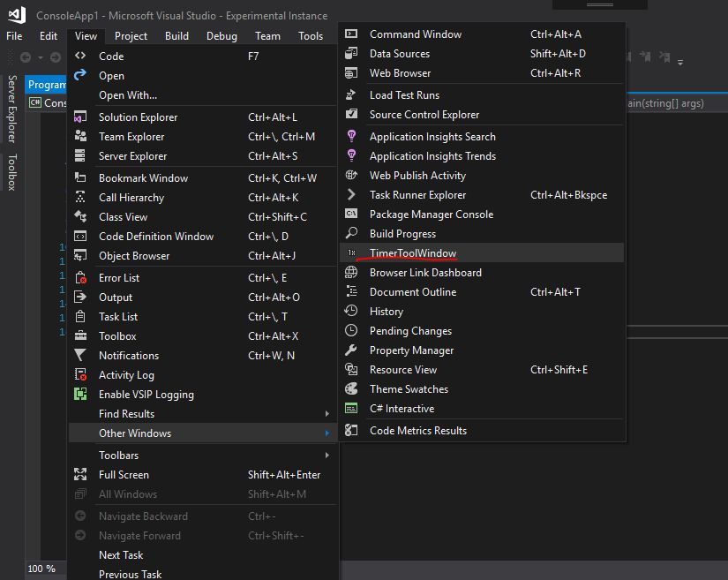Click the Code Metrics Results icon
The image size is (728, 580).
(x=351, y=430)
